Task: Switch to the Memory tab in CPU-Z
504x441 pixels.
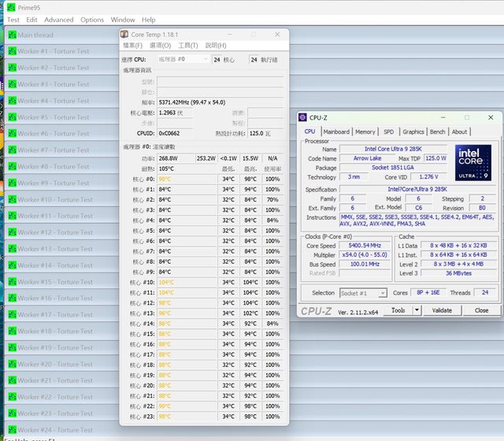Action: 365,132
